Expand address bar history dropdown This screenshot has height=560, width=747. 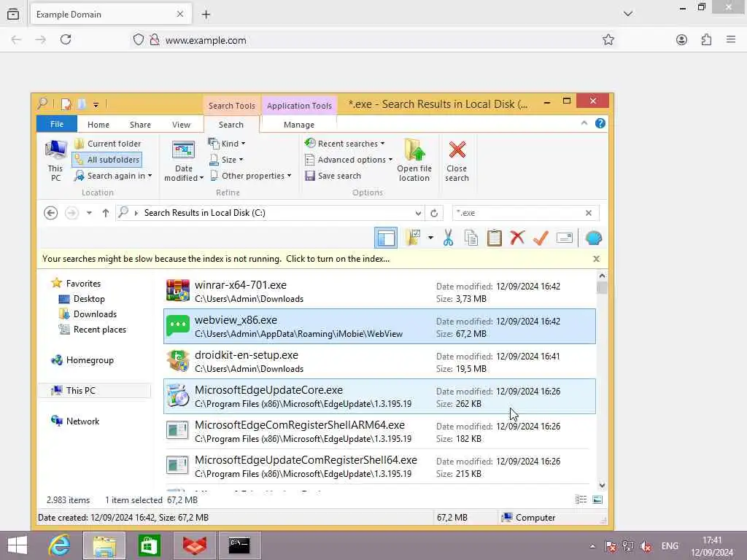(x=418, y=214)
